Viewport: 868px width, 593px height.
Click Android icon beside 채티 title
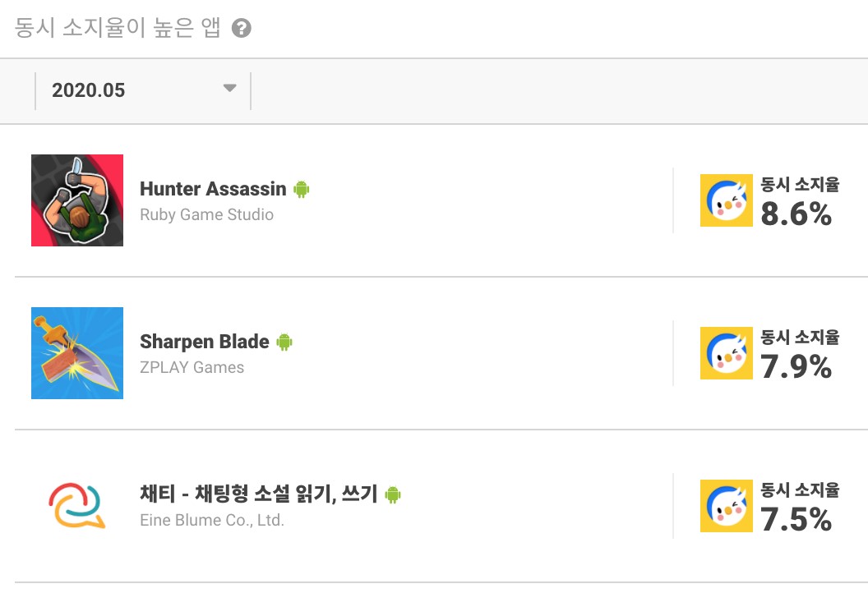(393, 494)
